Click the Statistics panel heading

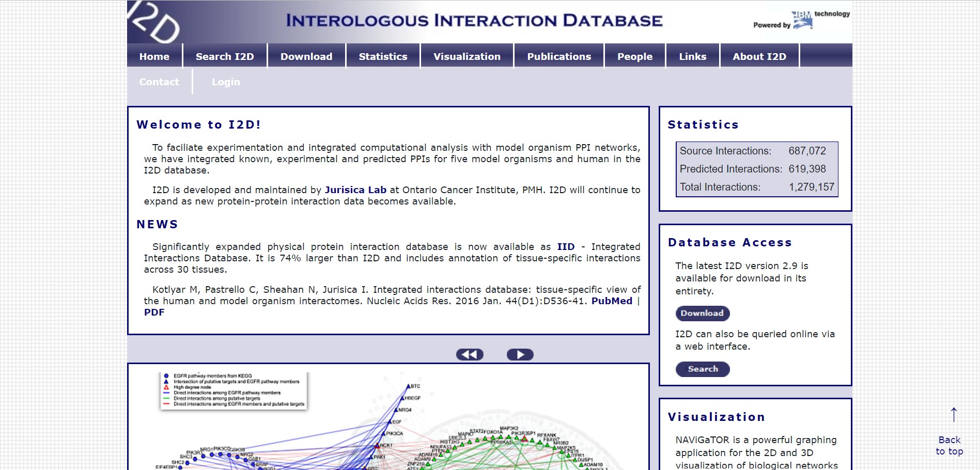703,124
